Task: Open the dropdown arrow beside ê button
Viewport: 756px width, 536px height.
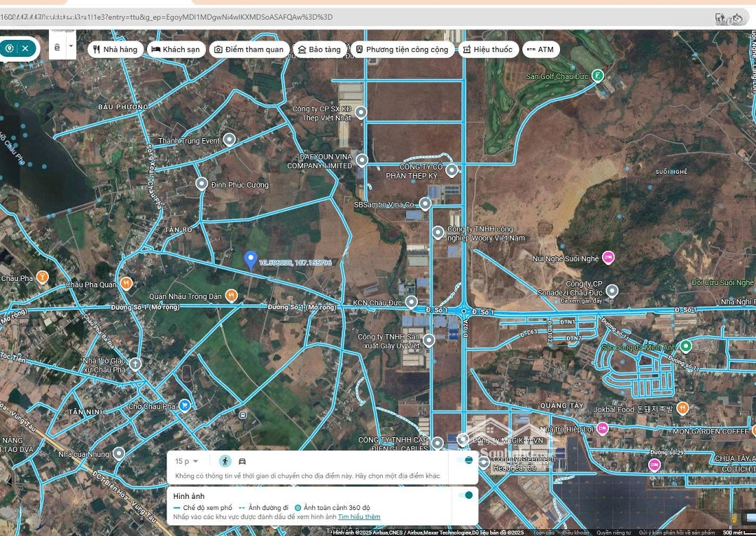Action: point(71,47)
